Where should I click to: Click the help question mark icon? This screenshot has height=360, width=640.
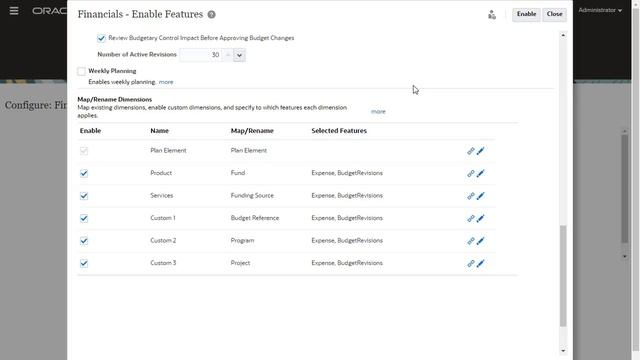pyautogui.click(x=211, y=14)
